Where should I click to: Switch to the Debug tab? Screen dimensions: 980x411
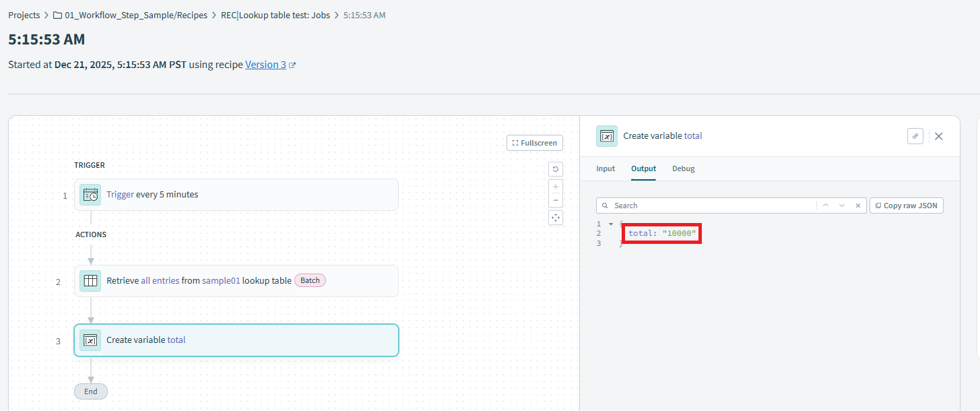click(x=683, y=168)
